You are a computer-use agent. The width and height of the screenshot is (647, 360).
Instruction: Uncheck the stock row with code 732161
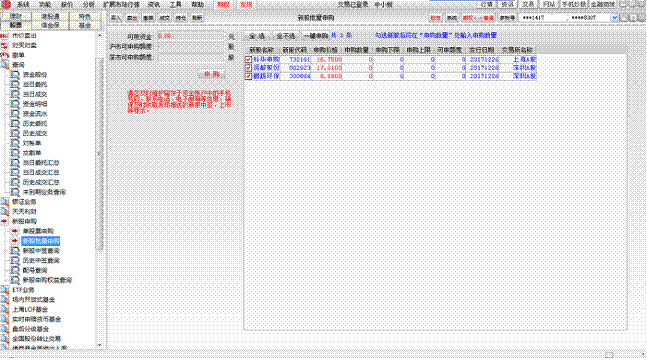tap(248, 59)
